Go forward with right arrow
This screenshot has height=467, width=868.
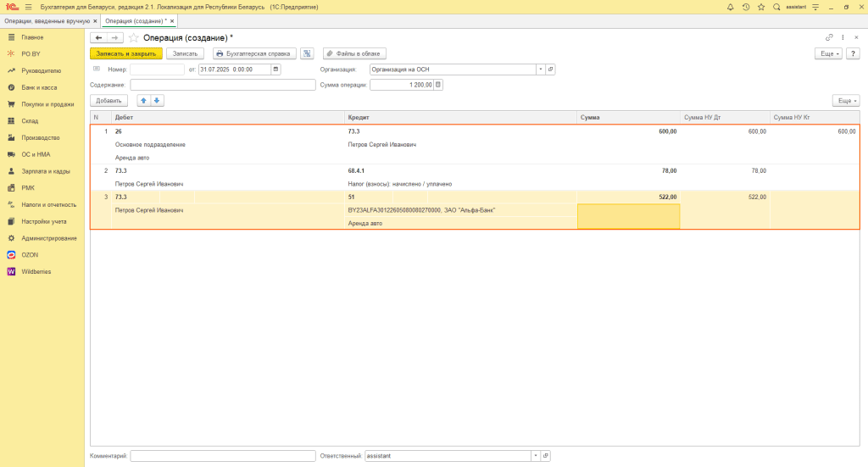click(114, 37)
